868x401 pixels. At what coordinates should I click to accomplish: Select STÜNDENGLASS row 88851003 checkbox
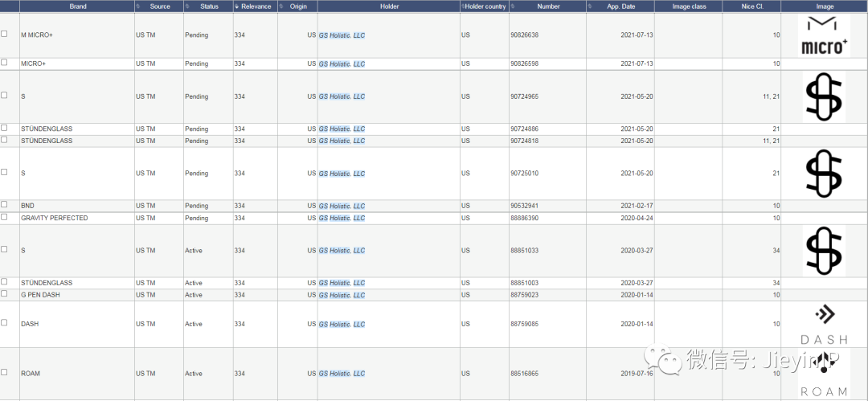pos(5,282)
